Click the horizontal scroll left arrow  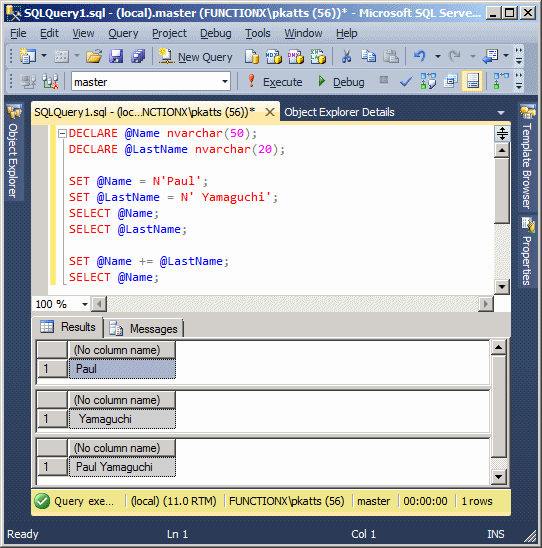99,304
